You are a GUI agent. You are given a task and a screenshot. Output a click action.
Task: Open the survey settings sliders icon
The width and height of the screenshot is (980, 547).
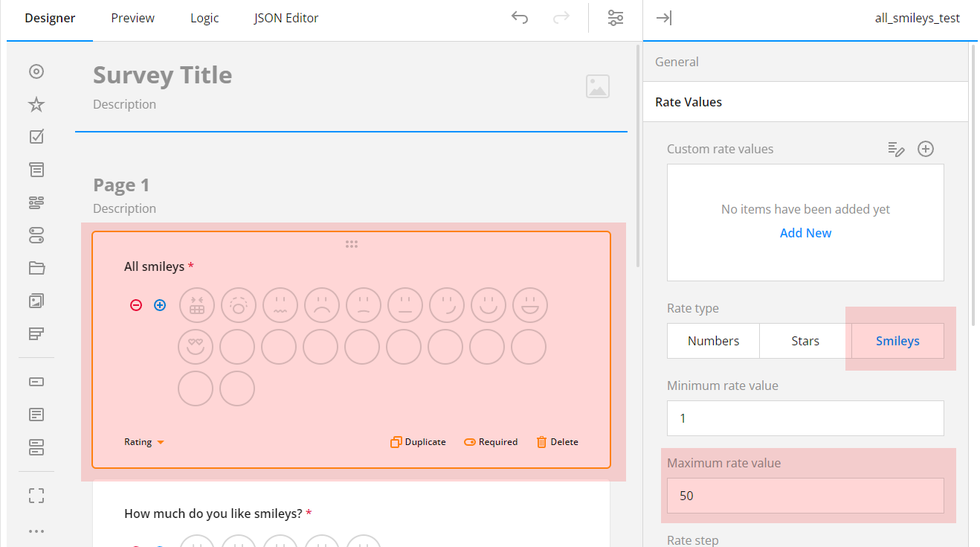616,17
